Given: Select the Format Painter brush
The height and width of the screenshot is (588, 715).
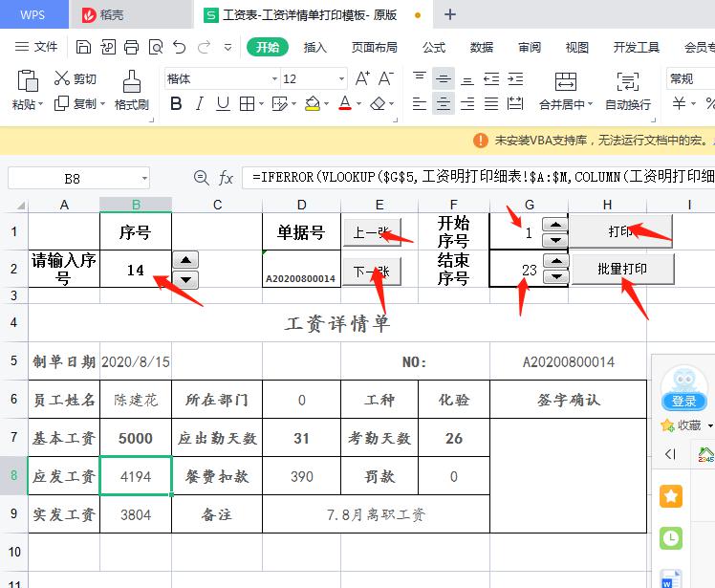Looking at the screenshot, I should click(x=132, y=81).
